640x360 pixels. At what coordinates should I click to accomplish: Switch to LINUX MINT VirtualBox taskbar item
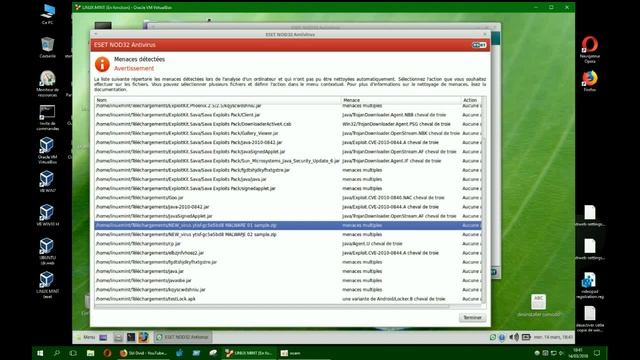pyautogui.click(x=250, y=353)
